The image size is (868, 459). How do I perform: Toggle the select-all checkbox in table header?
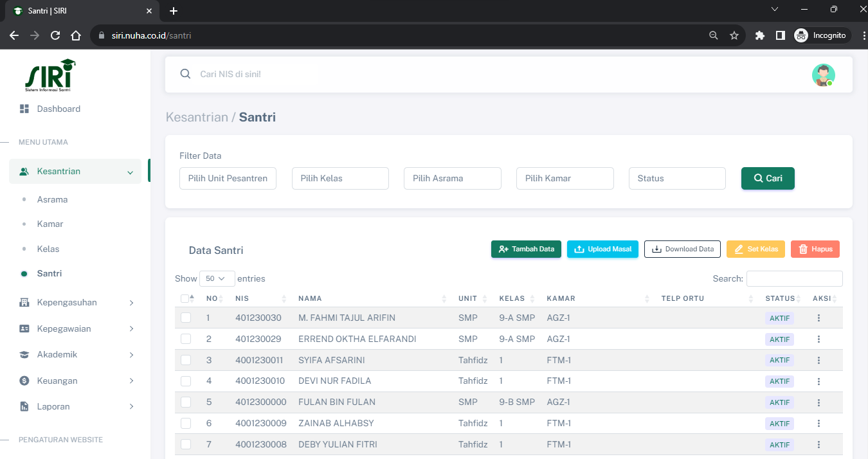[185, 298]
